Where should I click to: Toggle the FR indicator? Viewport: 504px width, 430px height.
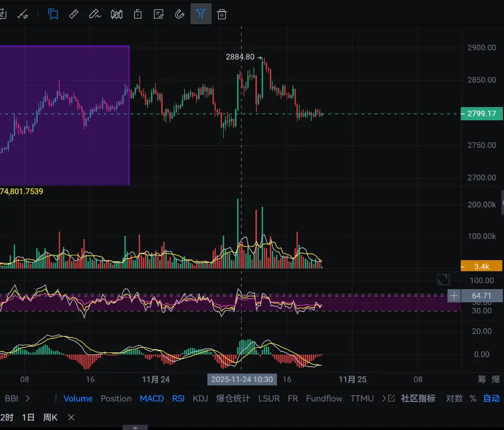point(293,398)
